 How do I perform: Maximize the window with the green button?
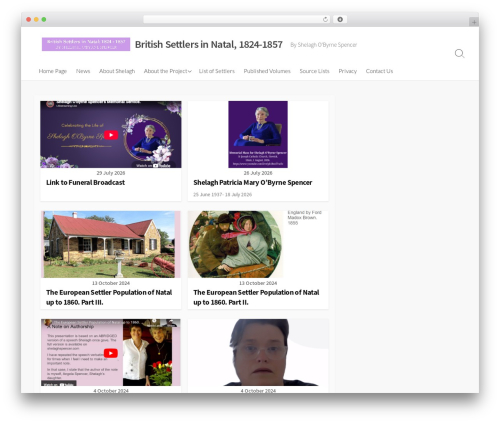tap(44, 20)
